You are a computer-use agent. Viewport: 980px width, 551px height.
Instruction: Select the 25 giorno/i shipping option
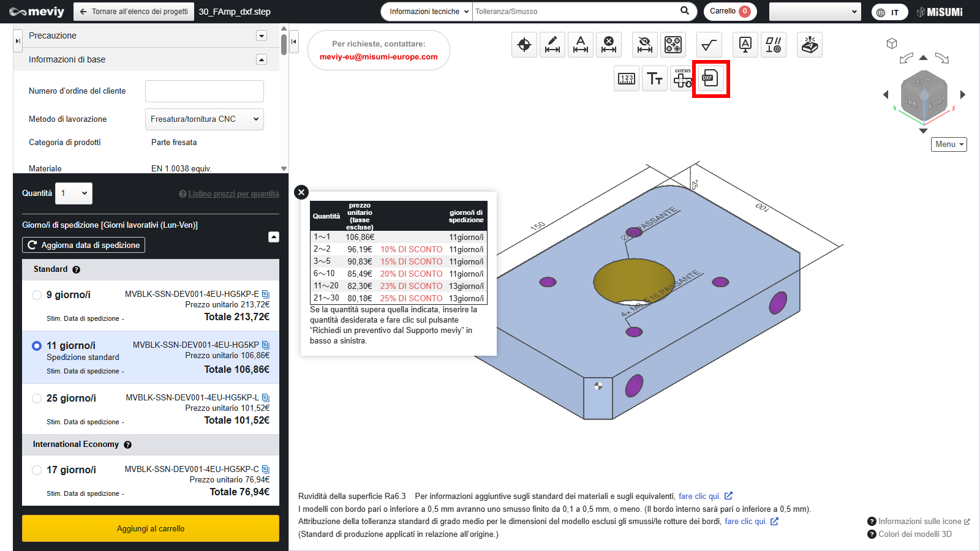[37, 399]
